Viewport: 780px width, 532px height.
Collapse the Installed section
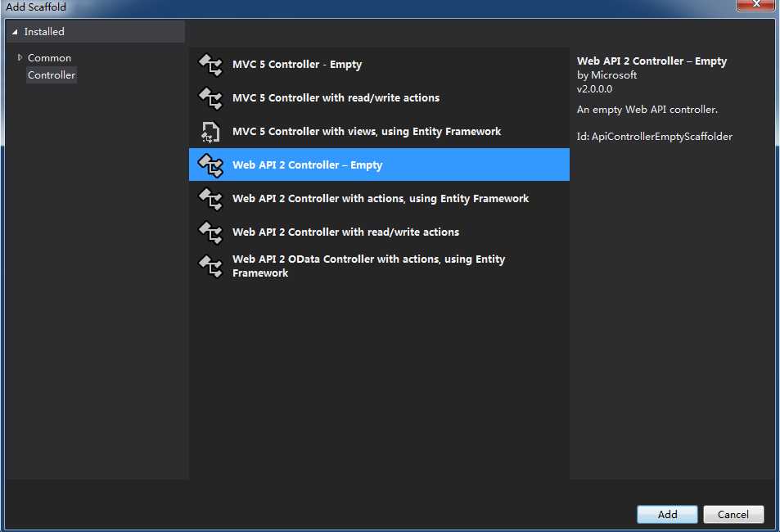coord(15,32)
